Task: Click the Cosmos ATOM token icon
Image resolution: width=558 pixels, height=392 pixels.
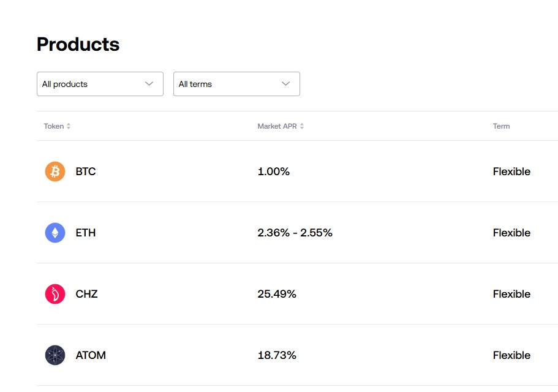Action: coord(55,355)
